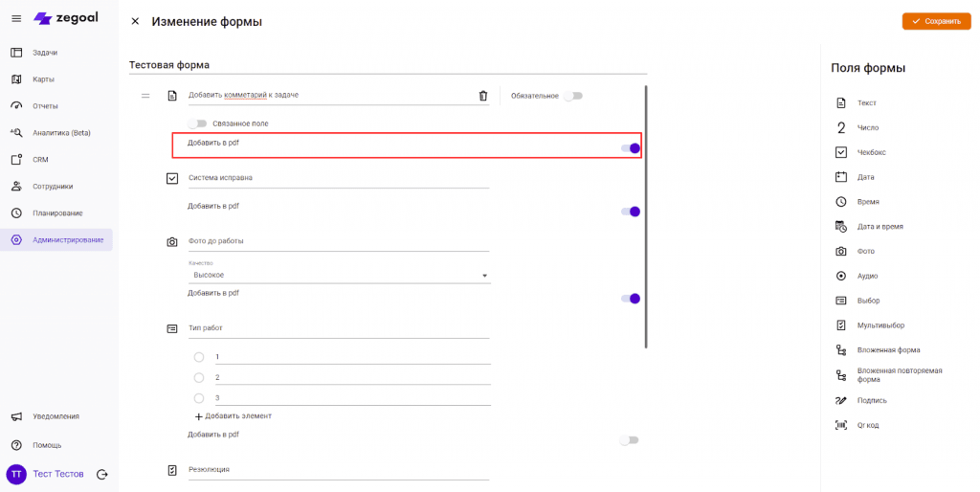Open the hamburger menu next to zegoal logo

16,18
